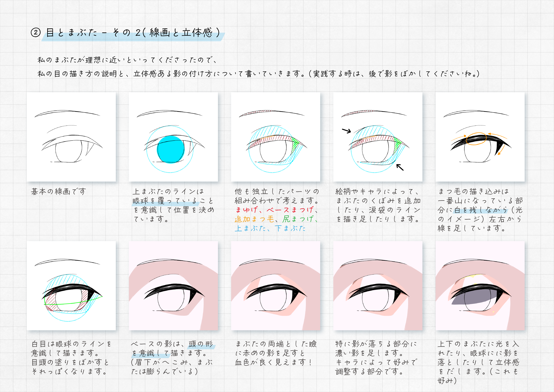
Task: Open the eye image with green hatched outer corner, no arrows
Action: pos(276,137)
